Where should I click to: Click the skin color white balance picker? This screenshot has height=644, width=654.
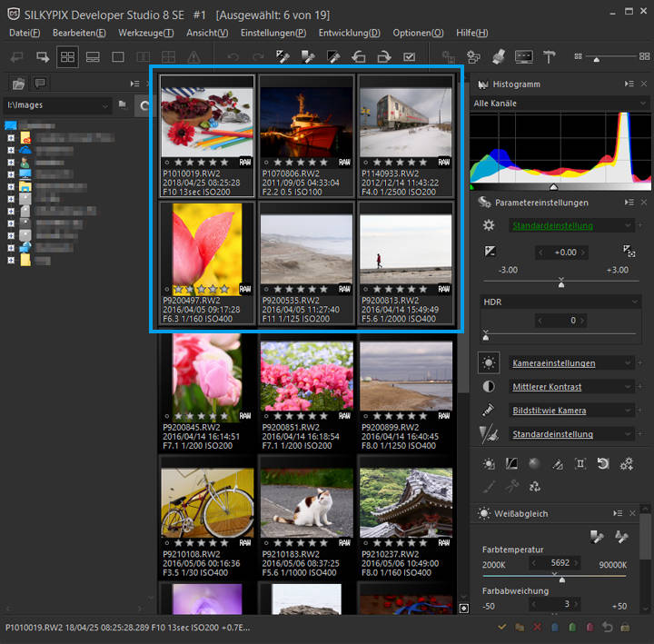(x=622, y=537)
